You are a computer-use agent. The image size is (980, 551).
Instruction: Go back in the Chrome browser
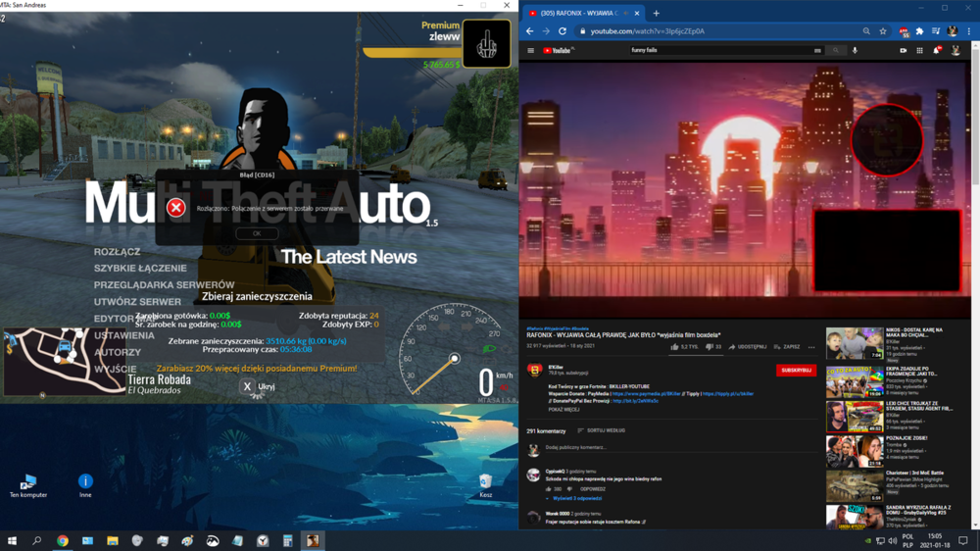530,31
